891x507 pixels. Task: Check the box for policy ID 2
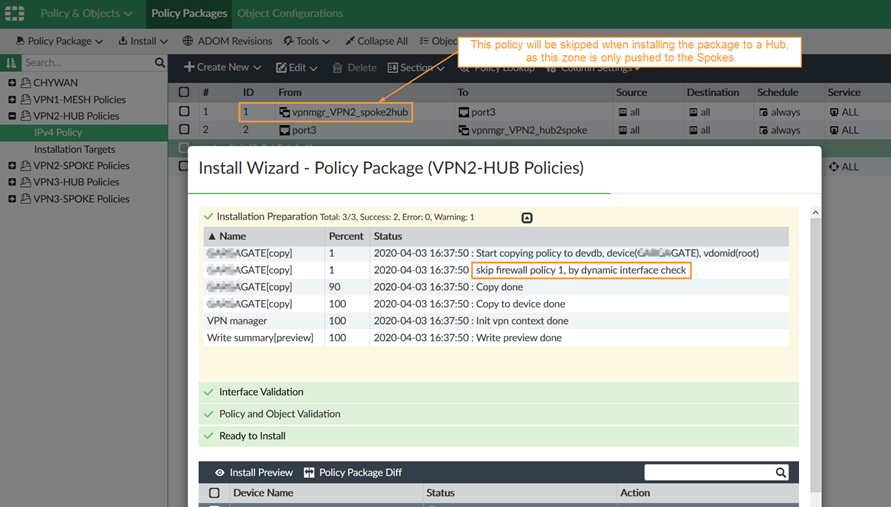(x=184, y=130)
